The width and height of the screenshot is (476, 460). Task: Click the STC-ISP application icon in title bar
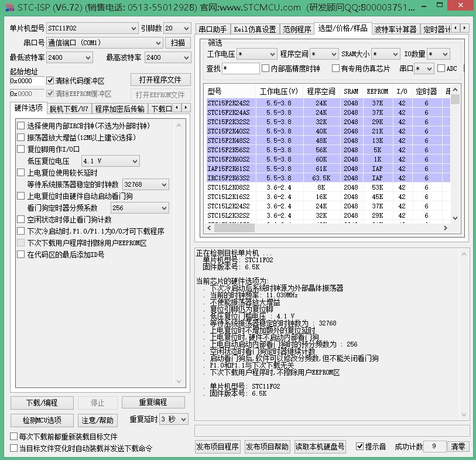[10, 7]
